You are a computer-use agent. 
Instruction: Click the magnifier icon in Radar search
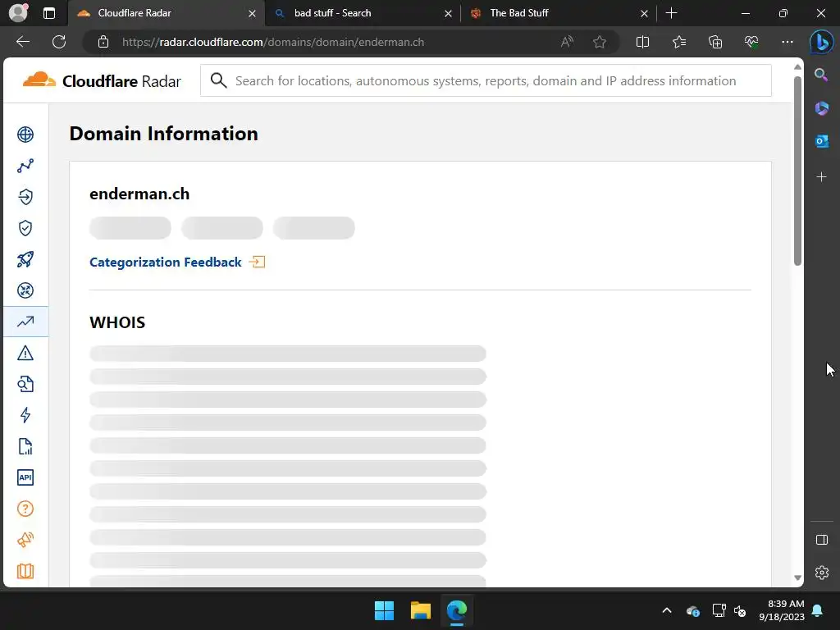[x=218, y=80]
